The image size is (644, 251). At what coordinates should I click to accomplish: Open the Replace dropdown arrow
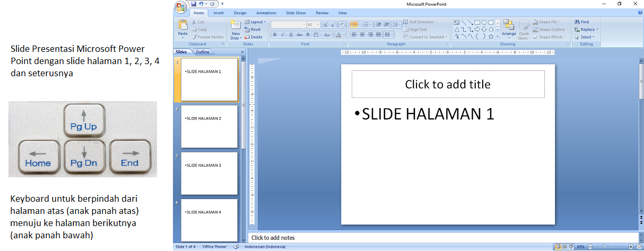tap(597, 30)
